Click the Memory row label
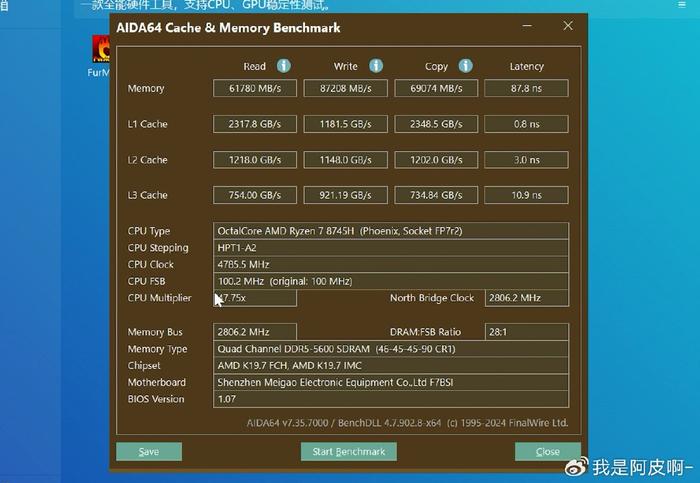Image resolution: width=700 pixels, height=483 pixels. pos(146,88)
